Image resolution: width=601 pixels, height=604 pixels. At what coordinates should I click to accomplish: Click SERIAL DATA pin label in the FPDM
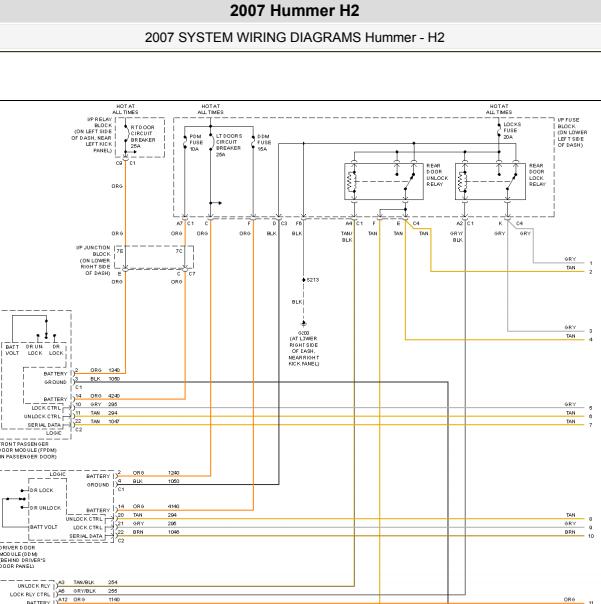coord(44,425)
